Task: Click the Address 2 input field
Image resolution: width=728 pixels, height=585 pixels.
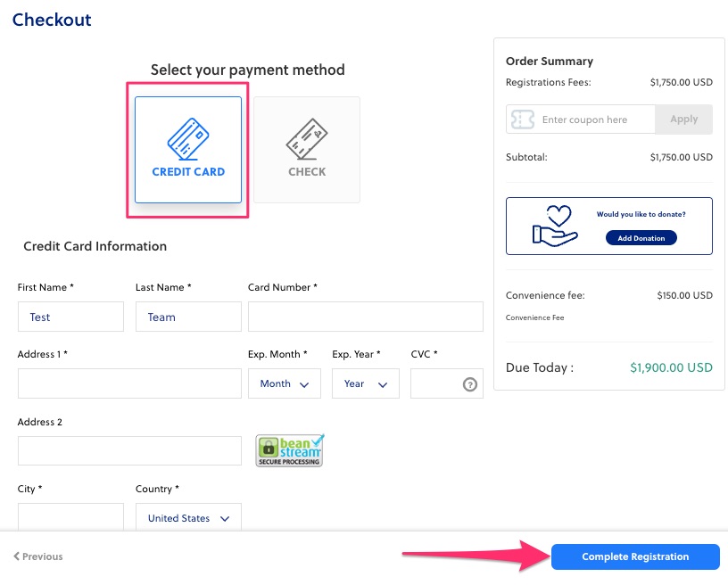Action: coord(129,450)
